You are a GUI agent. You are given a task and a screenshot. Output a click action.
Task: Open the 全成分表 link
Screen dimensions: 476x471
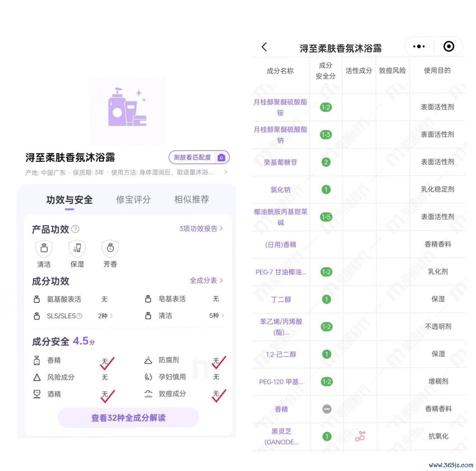206,281
